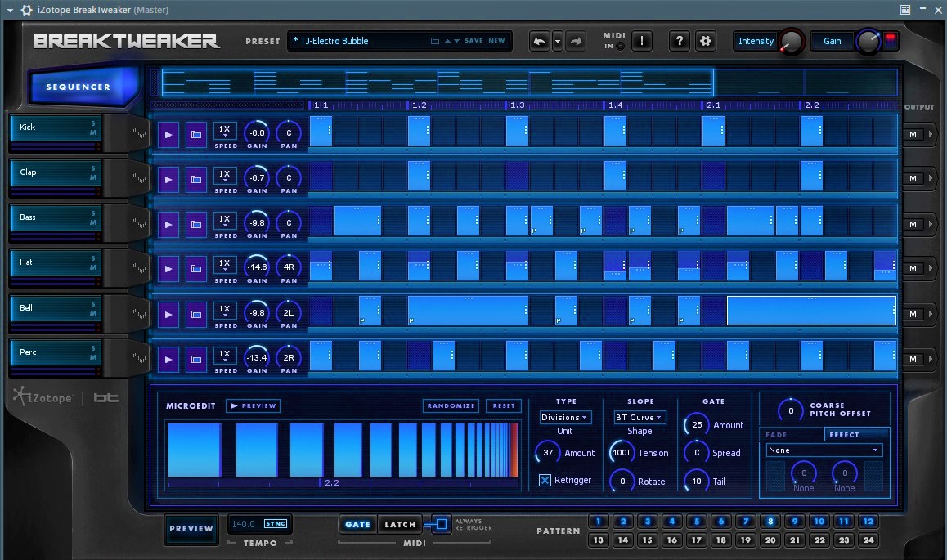Solo the Perc track with S
This screenshot has width=947, height=560.
point(93,348)
